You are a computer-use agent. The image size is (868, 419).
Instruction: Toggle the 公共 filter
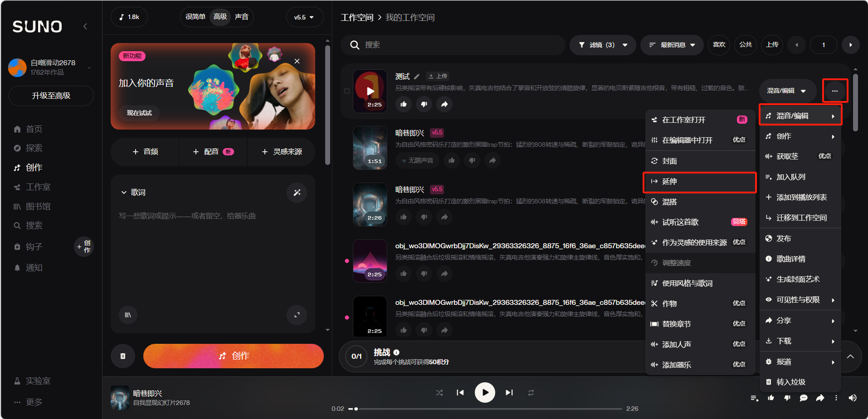click(x=745, y=45)
